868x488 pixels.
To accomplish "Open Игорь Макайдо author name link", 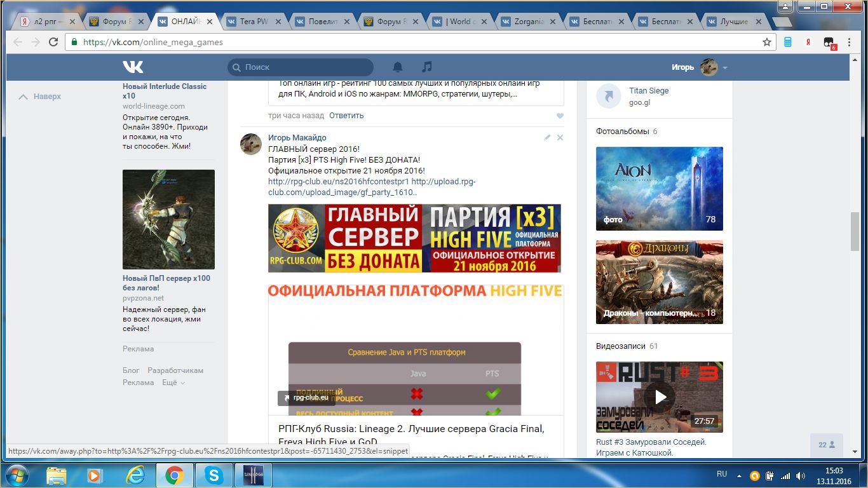I will point(297,137).
